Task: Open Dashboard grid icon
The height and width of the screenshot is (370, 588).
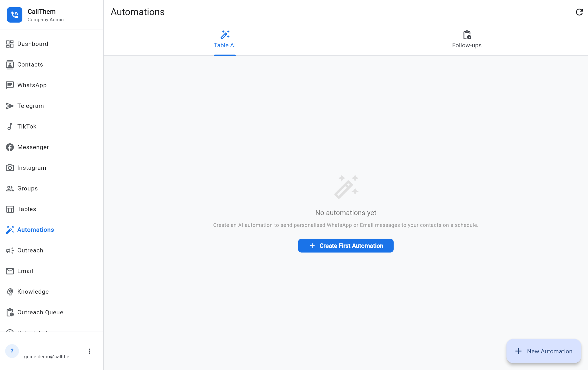Action: point(10,44)
